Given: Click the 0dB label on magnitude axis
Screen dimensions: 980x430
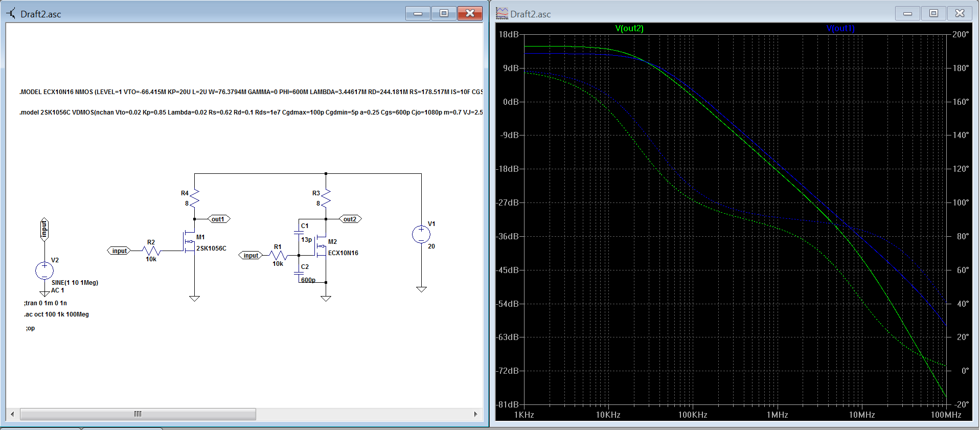Looking at the screenshot, I should (x=511, y=102).
